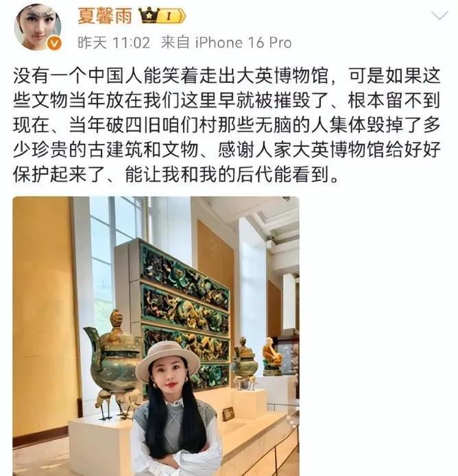Click the text line starting 些文物当年
The height and width of the screenshot is (476, 458).
point(227,101)
